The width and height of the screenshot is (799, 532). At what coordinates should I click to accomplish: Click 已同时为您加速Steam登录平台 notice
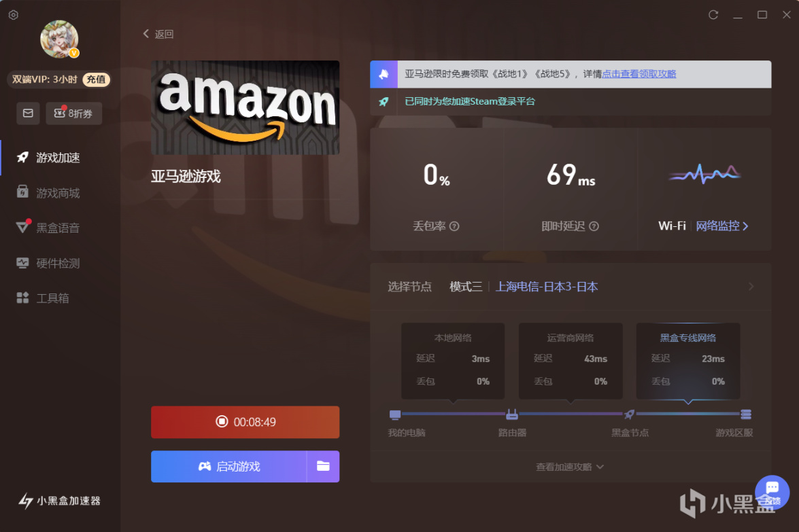click(x=470, y=101)
